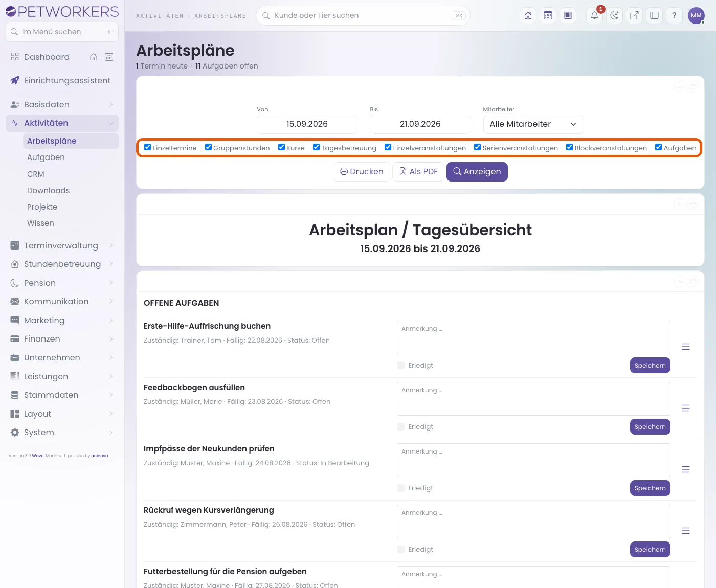Viewport: 716px width, 588px height.
Task: Click the Anzeigen button
Action: [x=477, y=172]
